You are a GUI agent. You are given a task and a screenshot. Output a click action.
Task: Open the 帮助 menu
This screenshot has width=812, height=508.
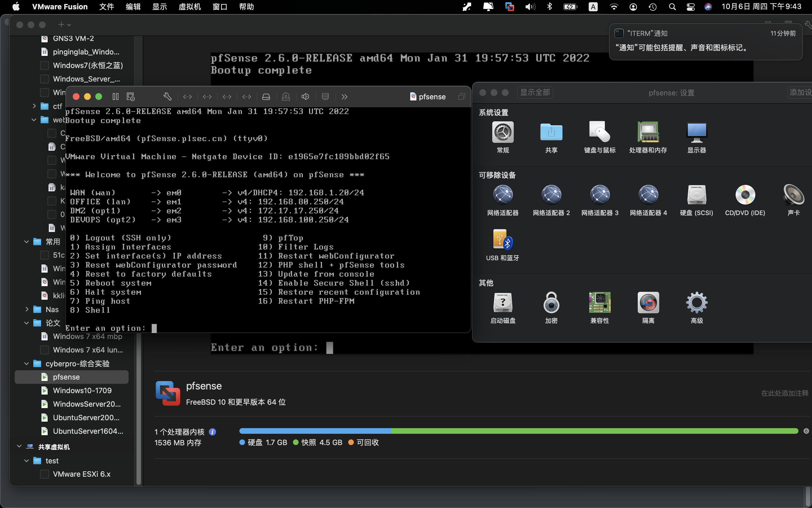246,7
